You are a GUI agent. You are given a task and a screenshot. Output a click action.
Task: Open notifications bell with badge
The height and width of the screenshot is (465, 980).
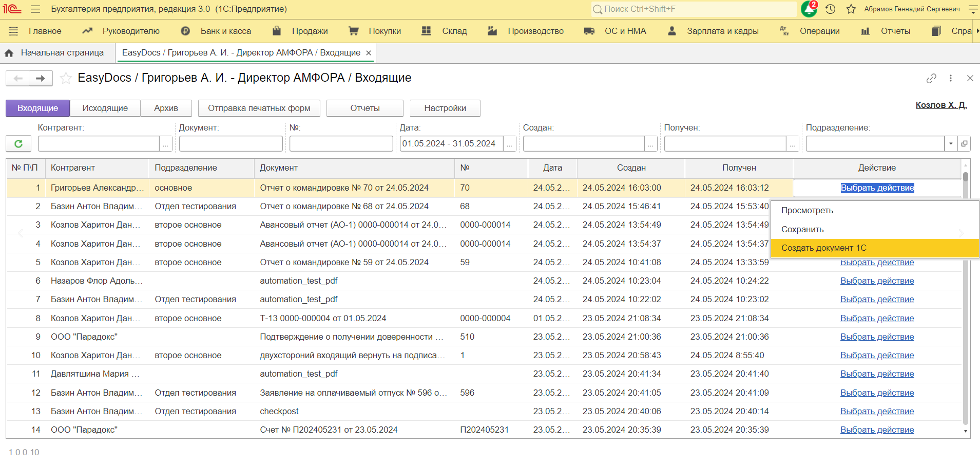click(809, 9)
